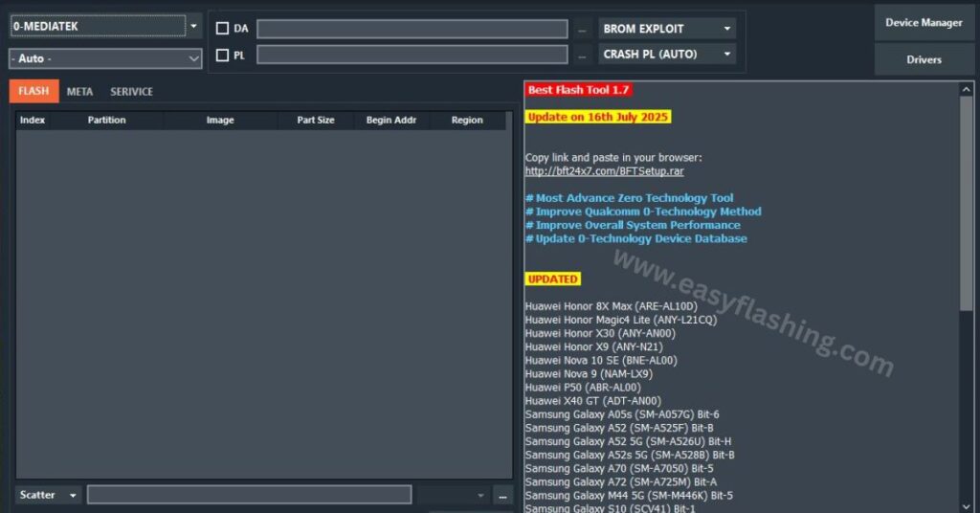Click the log panel vertical scrollbar thumb
Screen dimensions: 980x513
click(x=967, y=203)
